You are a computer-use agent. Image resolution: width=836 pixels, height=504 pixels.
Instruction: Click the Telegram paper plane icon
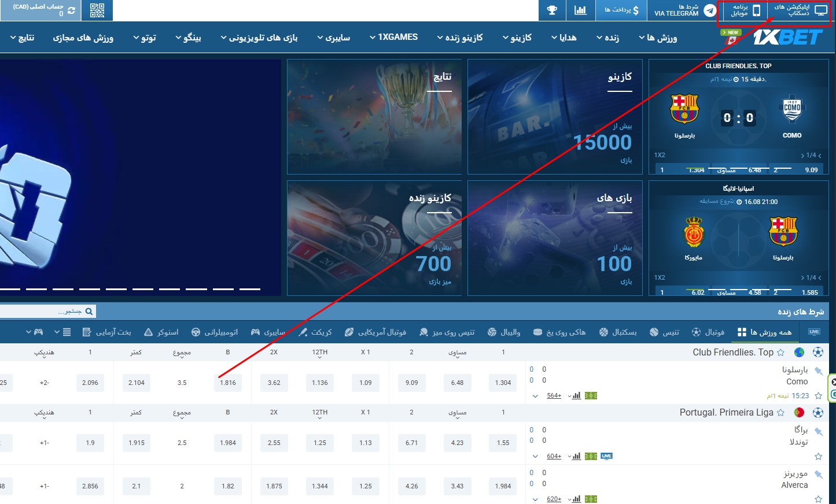pyautogui.click(x=710, y=10)
